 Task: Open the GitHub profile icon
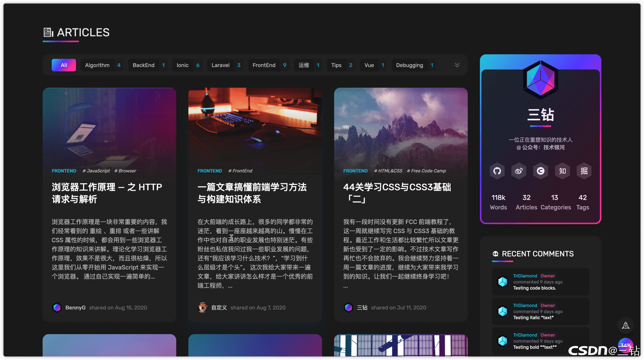click(x=497, y=171)
